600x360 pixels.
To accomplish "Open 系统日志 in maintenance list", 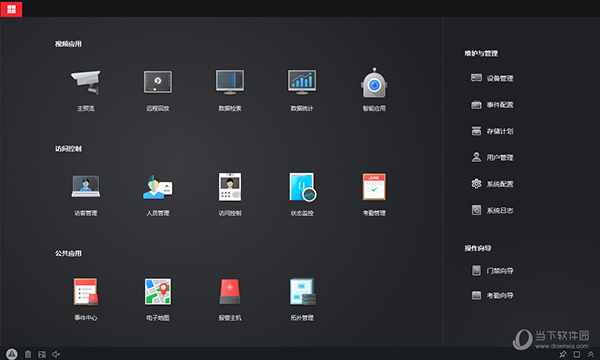I will (492, 210).
